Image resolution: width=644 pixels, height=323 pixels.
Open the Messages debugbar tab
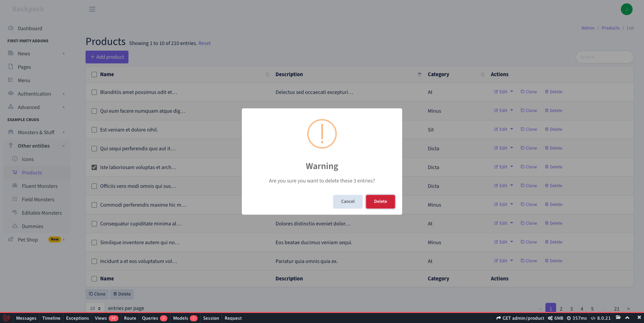coord(26,318)
